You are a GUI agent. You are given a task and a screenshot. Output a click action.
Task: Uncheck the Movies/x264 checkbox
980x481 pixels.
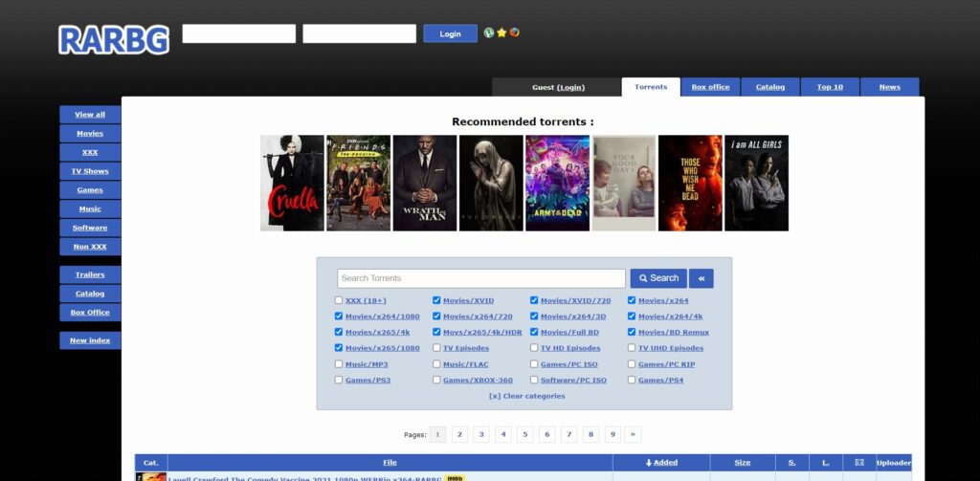(x=632, y=300)
